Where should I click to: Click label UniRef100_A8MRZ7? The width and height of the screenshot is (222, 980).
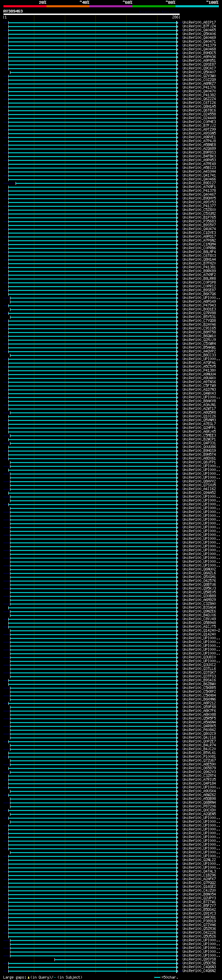(199, 84)
